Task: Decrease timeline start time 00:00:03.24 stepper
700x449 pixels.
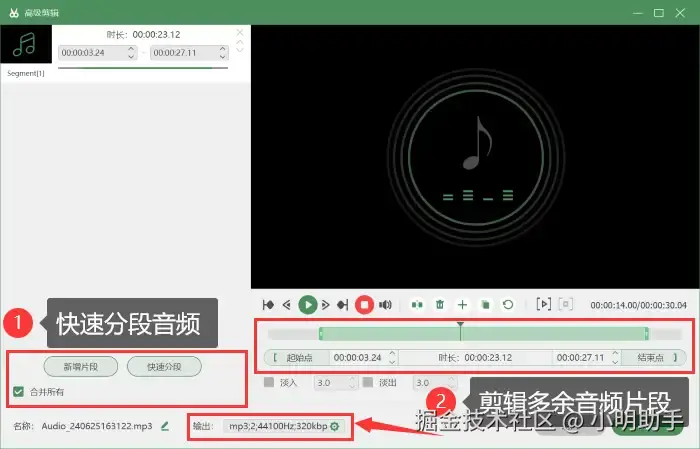Action: (392, 362)
